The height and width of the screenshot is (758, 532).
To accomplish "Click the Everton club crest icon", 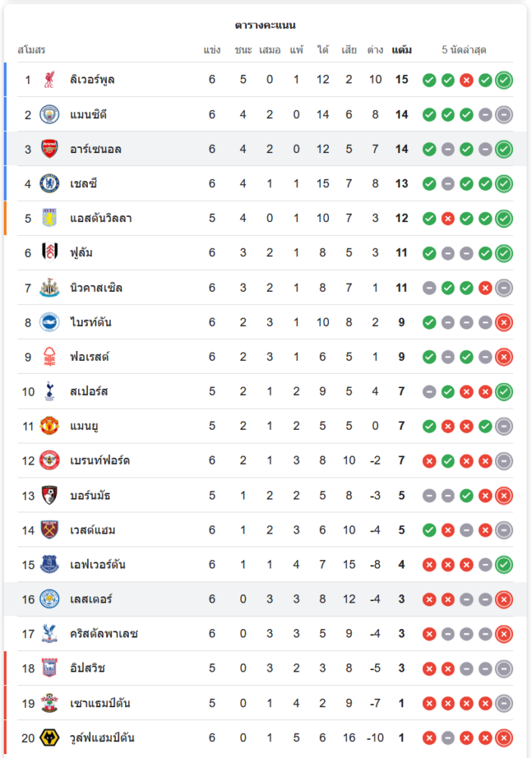I will click(x=50, y=565).
